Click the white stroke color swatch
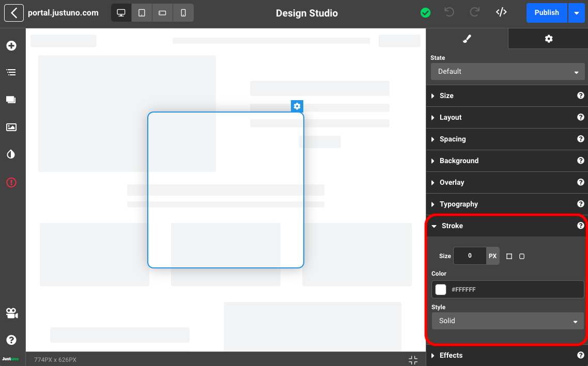 click(441, 290)
